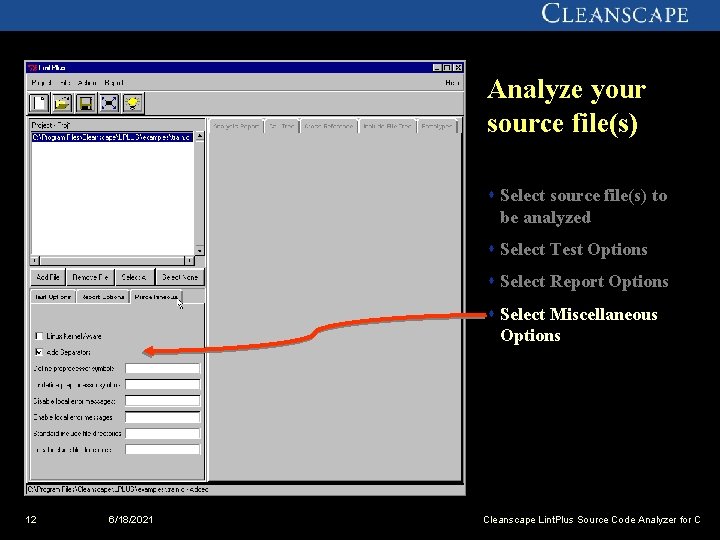Click the Remove File button

(90, 277)
